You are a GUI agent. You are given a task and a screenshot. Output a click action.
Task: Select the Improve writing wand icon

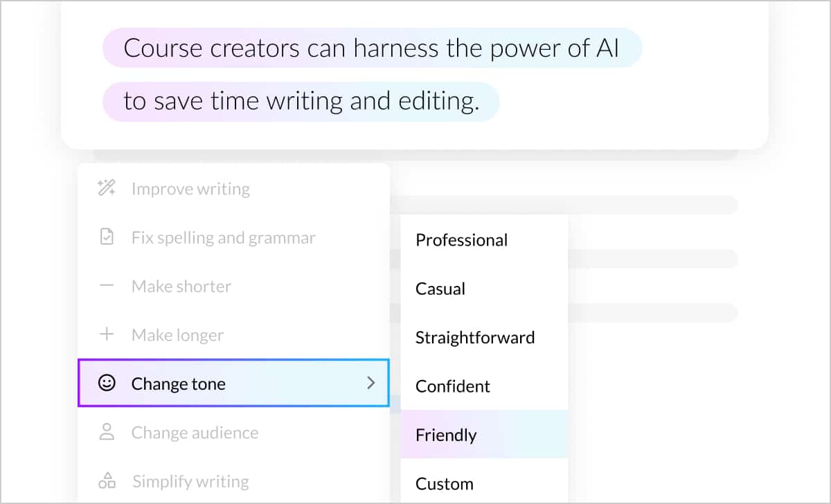point(106,188)
